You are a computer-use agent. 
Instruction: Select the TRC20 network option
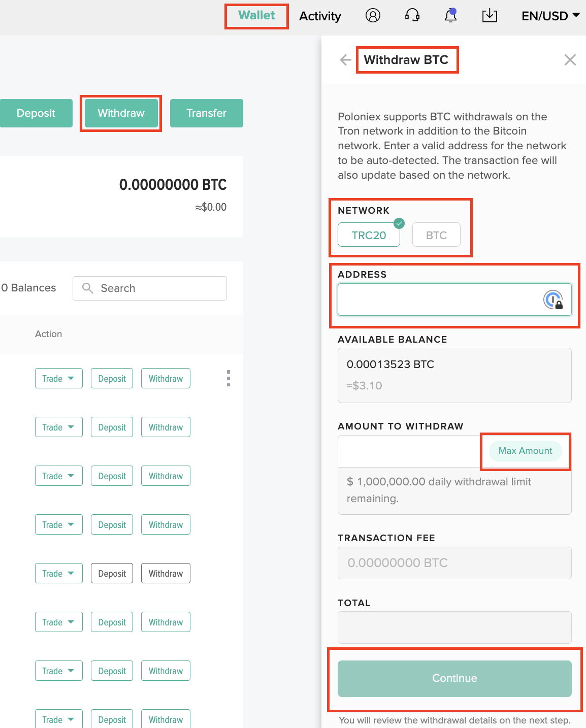pos(369,235)
